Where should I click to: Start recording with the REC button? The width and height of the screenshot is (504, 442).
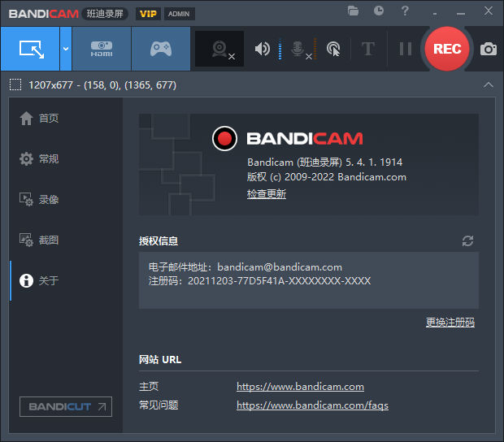tap(447, 49)
